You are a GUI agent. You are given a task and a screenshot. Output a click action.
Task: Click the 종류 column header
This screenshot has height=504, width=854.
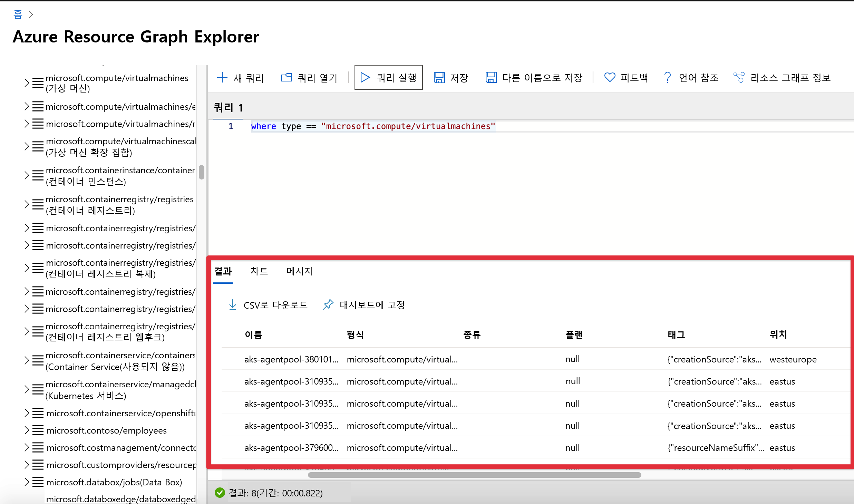pos(472,335)
